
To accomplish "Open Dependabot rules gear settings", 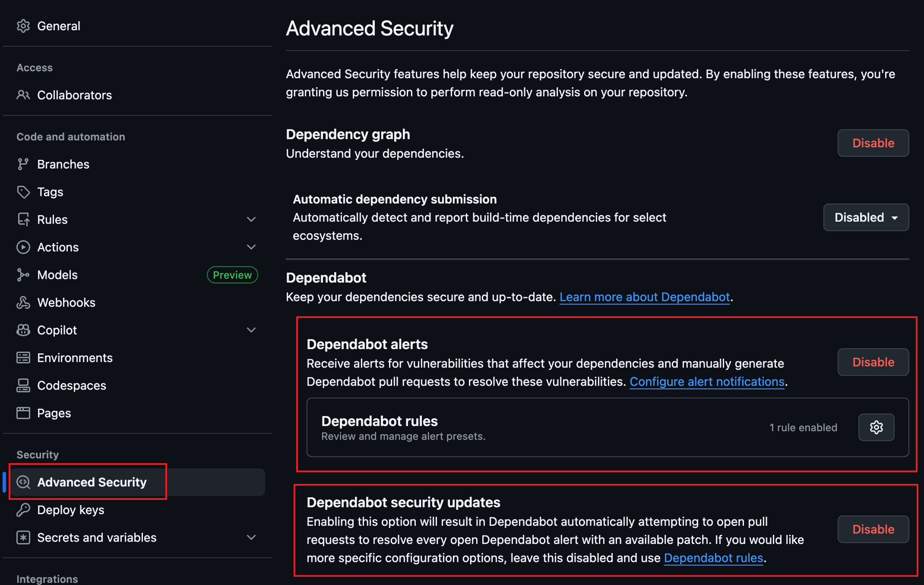I will (876, 427).
